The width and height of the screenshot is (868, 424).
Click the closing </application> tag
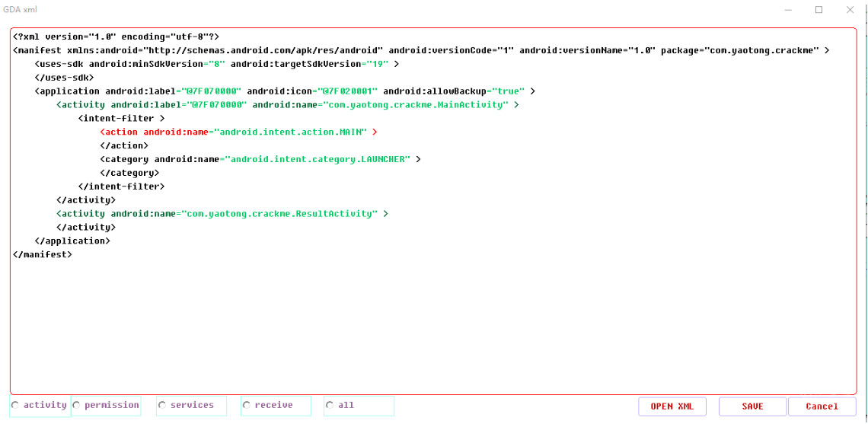click(x=72, y=241)
